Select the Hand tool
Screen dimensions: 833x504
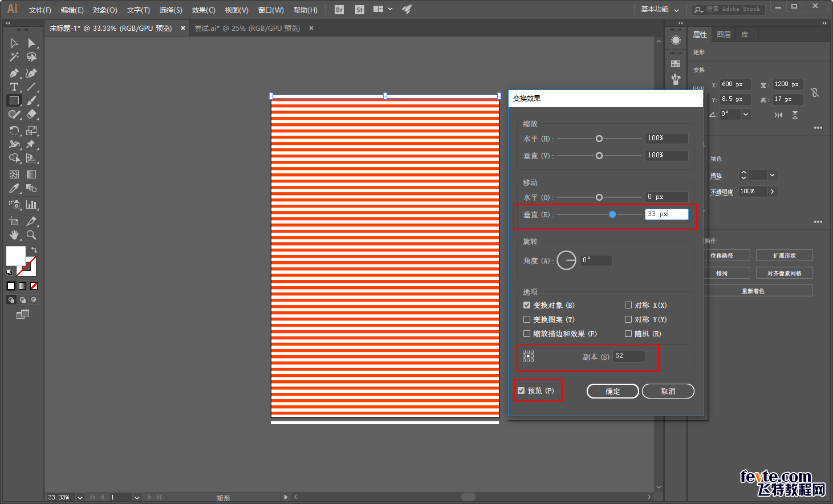tap(14, 235)
